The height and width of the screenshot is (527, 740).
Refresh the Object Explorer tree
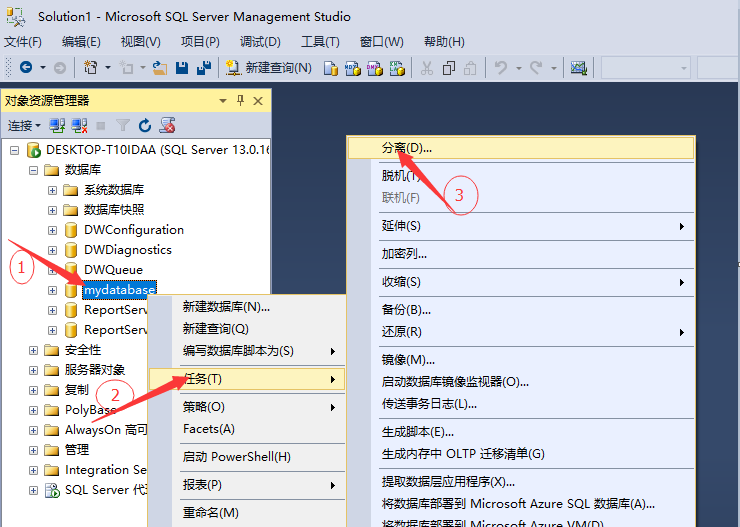coord(145,125)
